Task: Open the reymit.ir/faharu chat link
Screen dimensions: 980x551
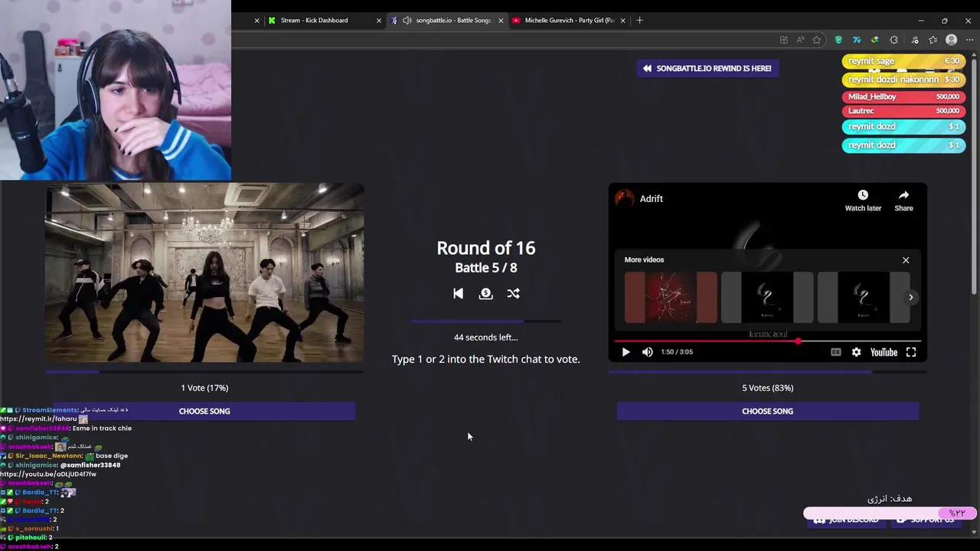Action: point(38,419)
